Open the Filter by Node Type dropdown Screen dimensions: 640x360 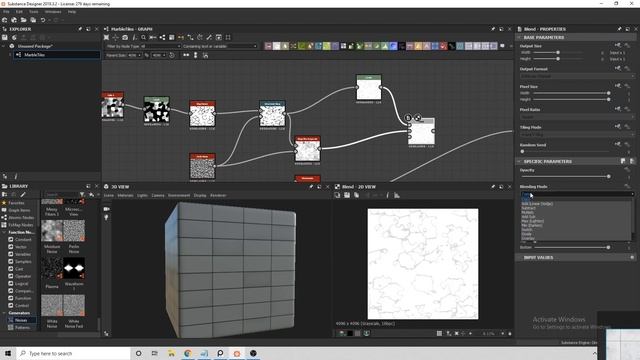(143, 46)
